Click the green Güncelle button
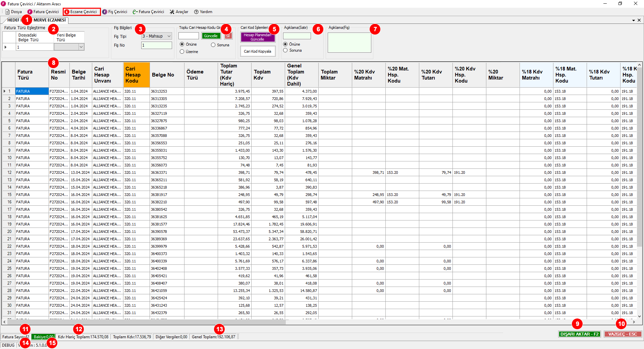Viewport: 644px width, 349px height. pos(211,36)
